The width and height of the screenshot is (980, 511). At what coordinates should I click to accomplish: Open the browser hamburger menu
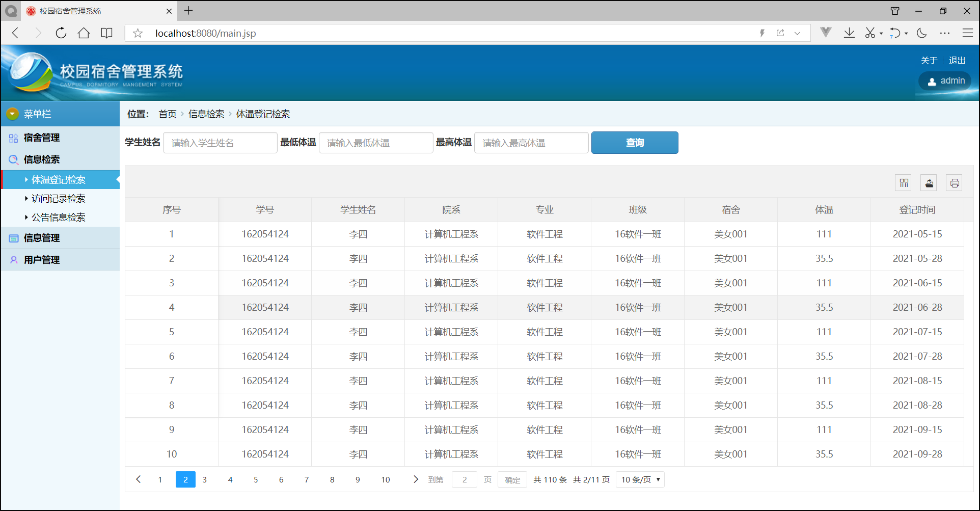968,33
